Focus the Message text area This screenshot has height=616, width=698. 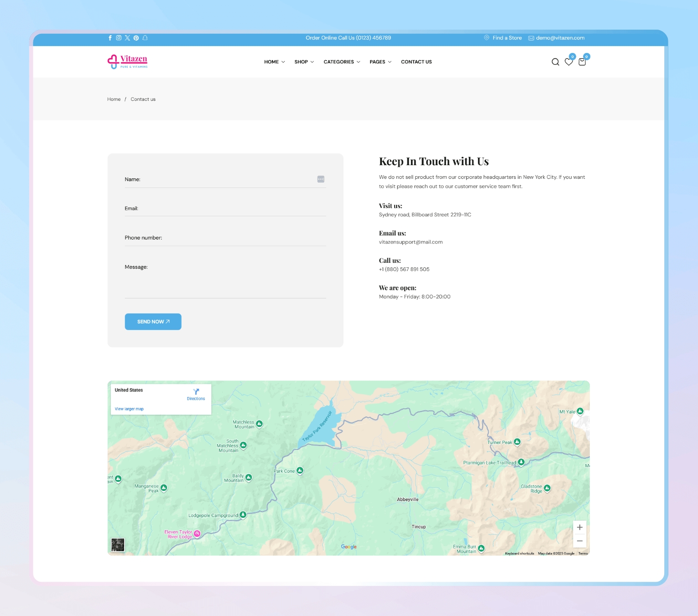(x=225, y=279)
